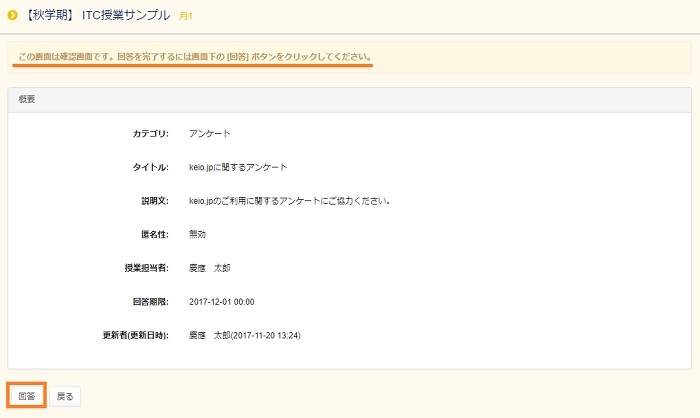Click the 匿名性 field label

tap(155, 234)
